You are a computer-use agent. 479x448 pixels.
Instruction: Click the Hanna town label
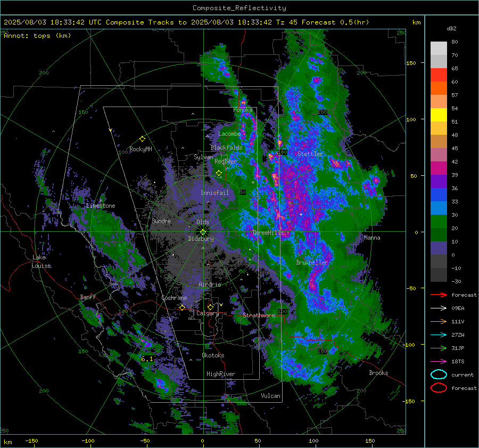(x=372, y=238)
